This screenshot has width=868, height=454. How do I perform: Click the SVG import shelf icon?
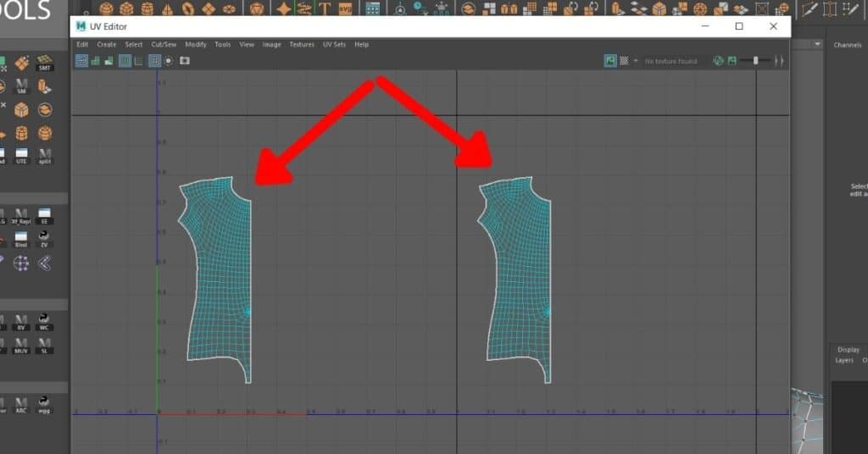coord(346,8)
